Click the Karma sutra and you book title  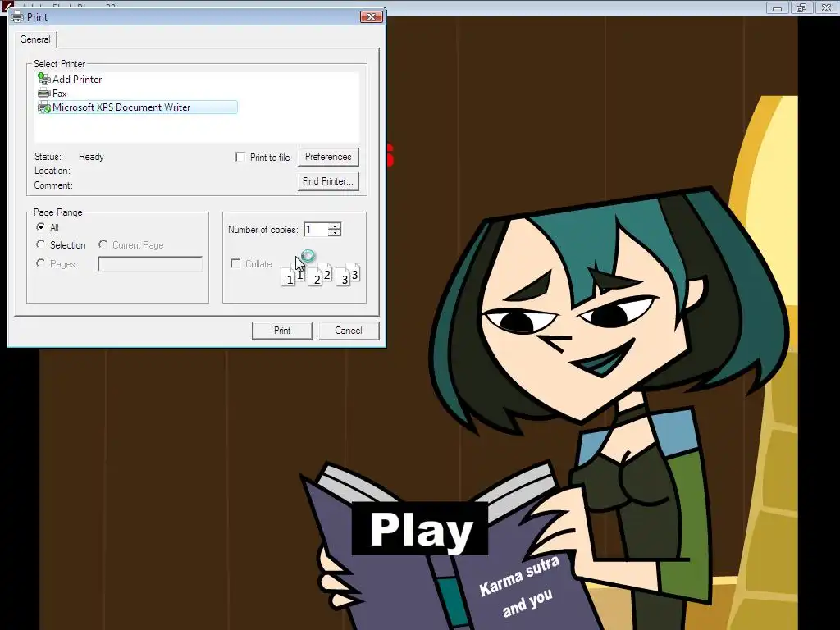[520, 587]
